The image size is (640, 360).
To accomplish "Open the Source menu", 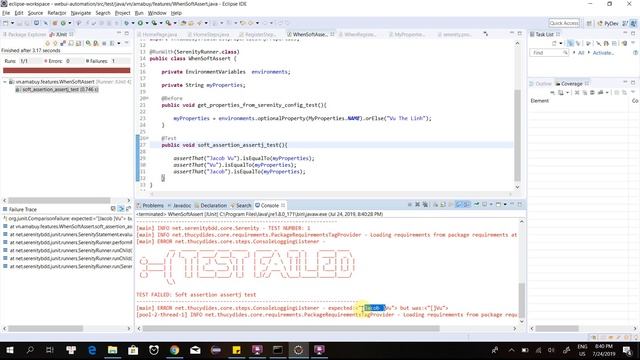I will pos(35,13).
